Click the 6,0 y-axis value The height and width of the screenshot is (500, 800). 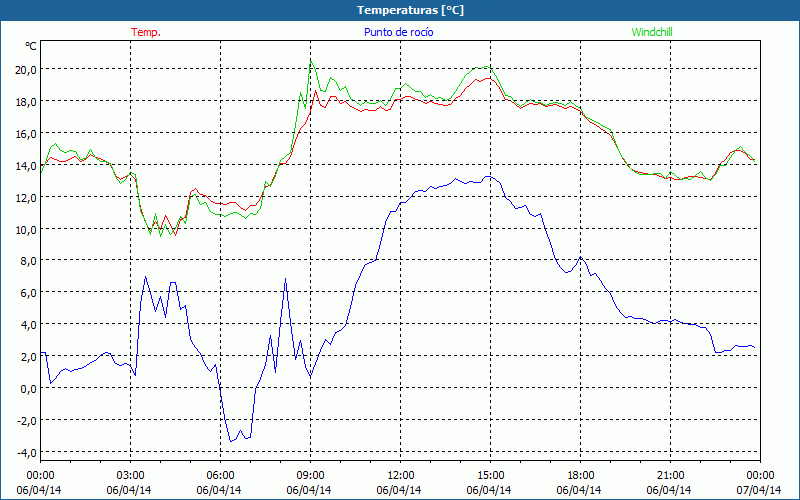[28, 293]
